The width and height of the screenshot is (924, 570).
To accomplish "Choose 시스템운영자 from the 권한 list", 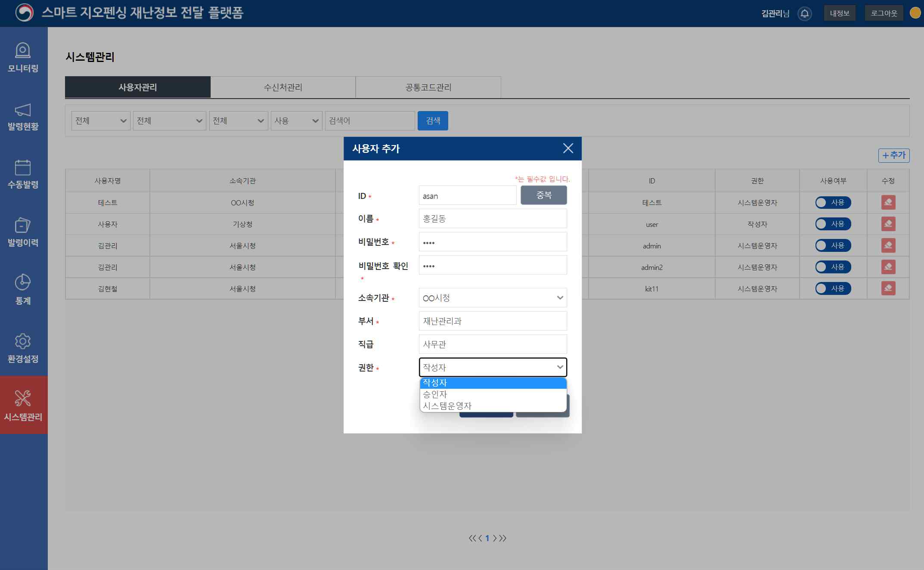I will tap(493, 406).
